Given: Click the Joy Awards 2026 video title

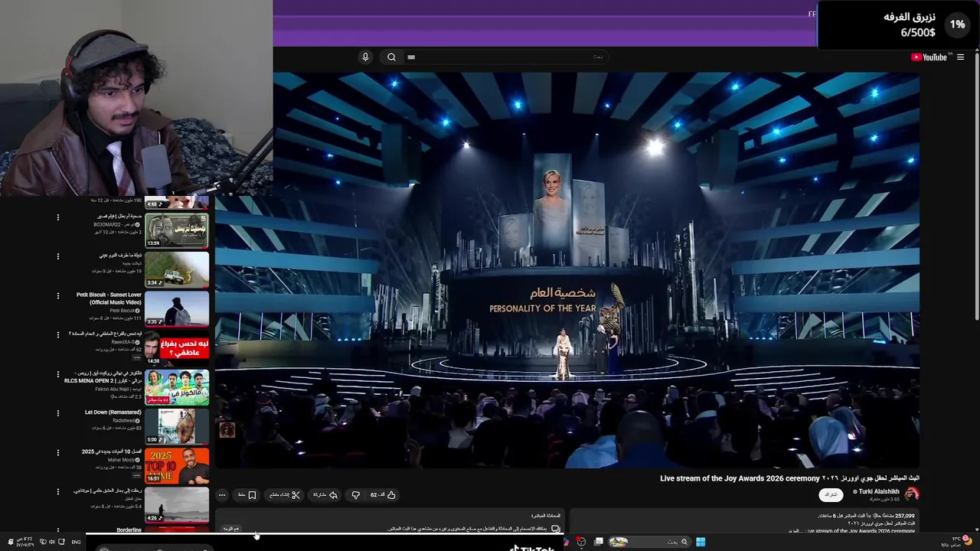Looking at the screenshot, I should click(789, 478).
